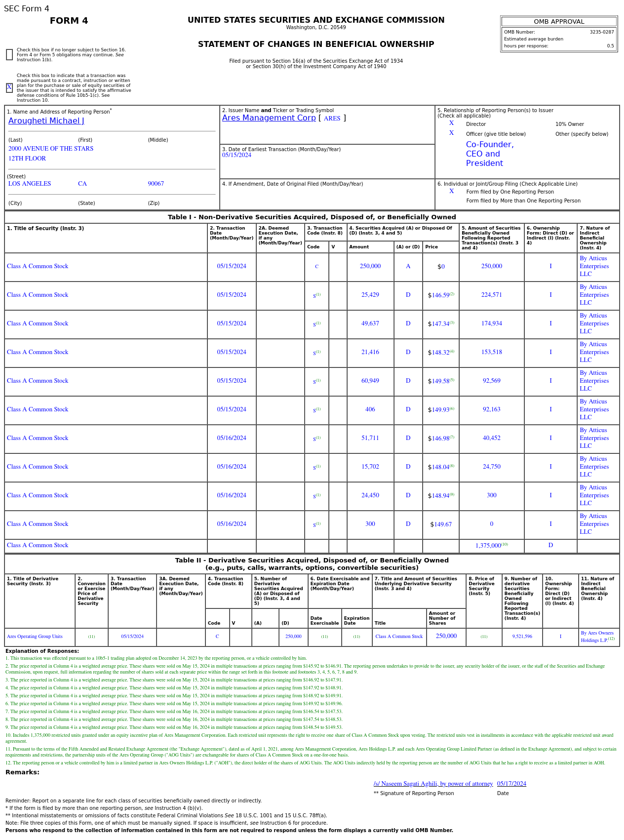Toggle the Officer (give title below) X mark
624x840 pixels.
pyautogui.click(x=451, y=133)
